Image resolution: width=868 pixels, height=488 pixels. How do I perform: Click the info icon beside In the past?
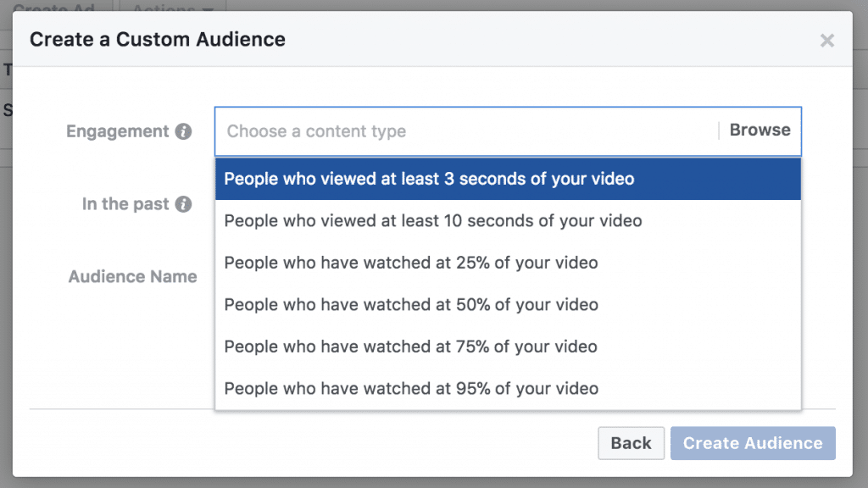coord(183,204)
